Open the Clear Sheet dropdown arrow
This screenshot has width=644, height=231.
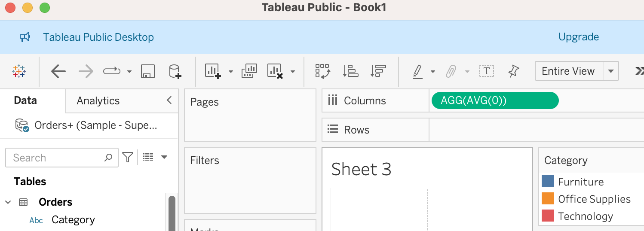click(x=293, y=72)
